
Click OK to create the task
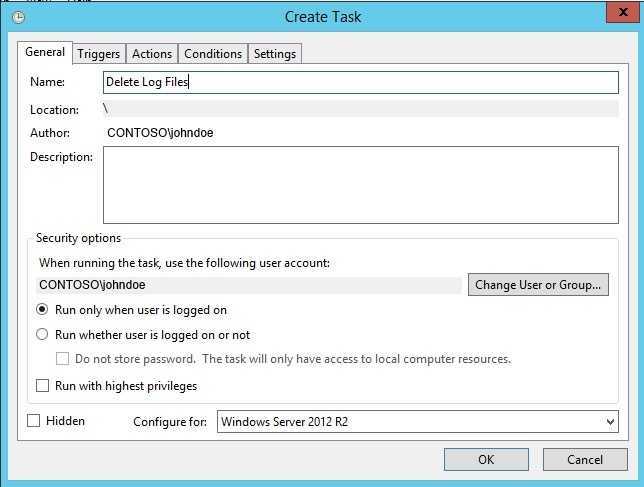click(x=486, y=459)
